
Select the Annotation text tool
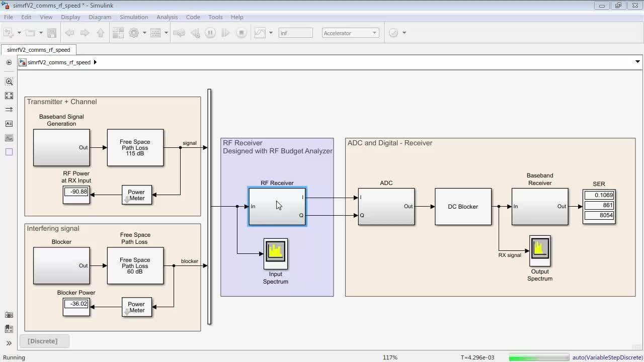[x=9, y=124]
